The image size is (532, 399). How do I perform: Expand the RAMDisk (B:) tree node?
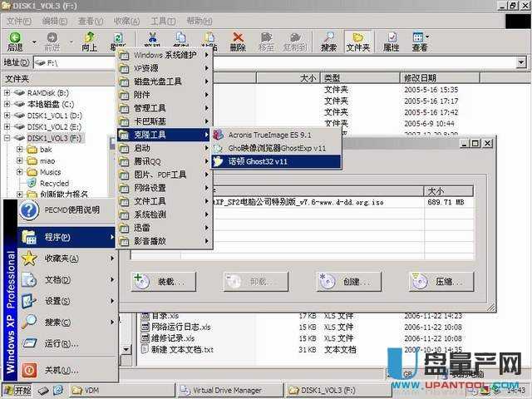pyautogui.click(x=7, y=92)
